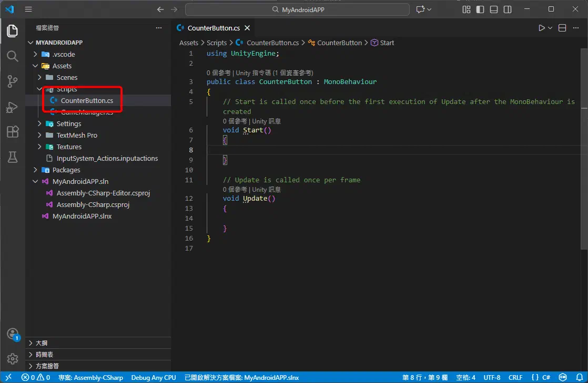Open notifications from the status bar bell
This screenshot has height=383, width=588.
tap(580, 377)
